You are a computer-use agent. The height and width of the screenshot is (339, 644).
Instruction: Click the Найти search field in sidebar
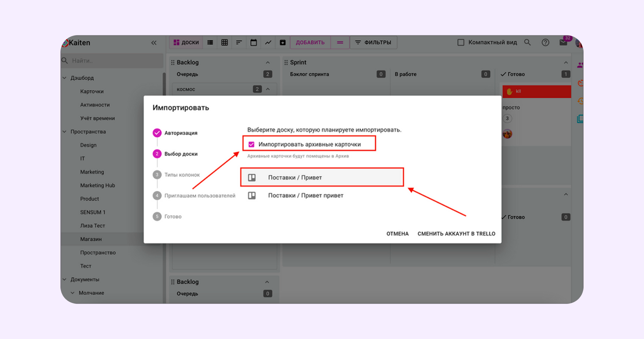click(112, 61)
